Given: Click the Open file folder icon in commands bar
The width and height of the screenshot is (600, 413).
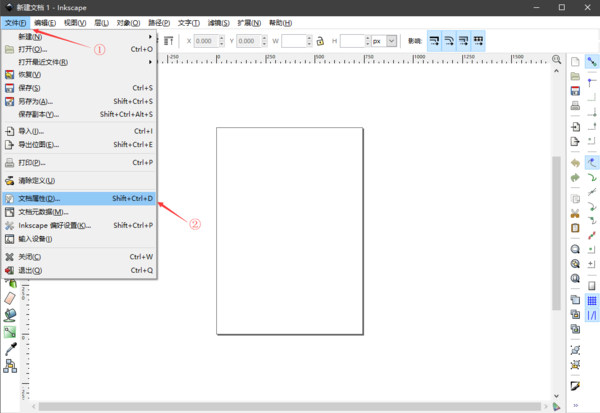Looking at the screenshot, I should point(575,76).
